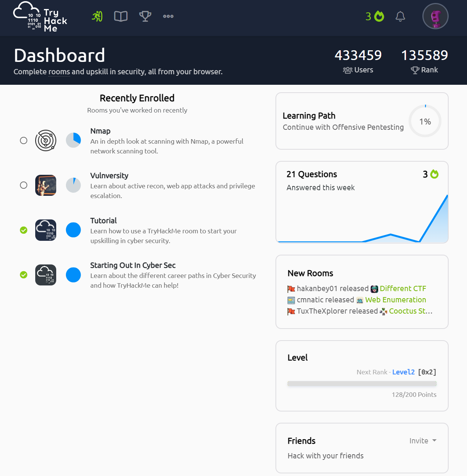The width and height of the screenshot is (467, 476).
Task: Click the flag icon beside hakanbey01
Action: (x=291, y=289)
